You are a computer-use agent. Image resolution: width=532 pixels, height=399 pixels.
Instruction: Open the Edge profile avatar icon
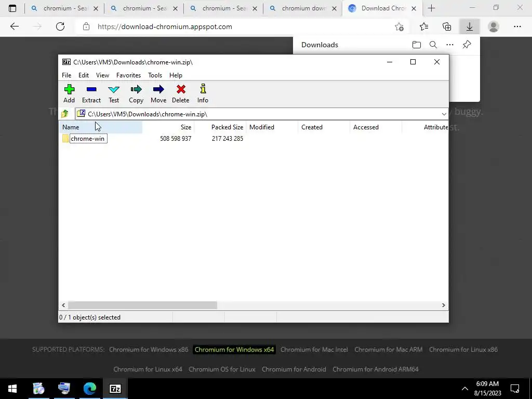click(494, 26)
